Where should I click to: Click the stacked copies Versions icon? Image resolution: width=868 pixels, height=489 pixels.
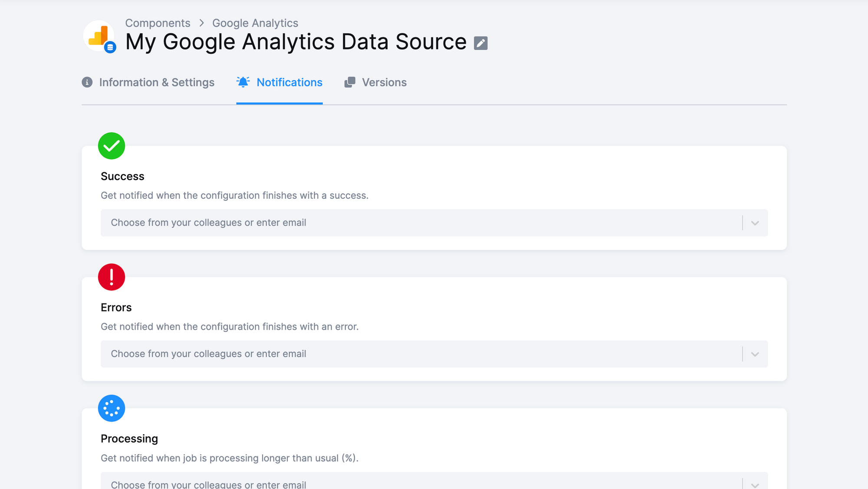[x=350, y=82]
